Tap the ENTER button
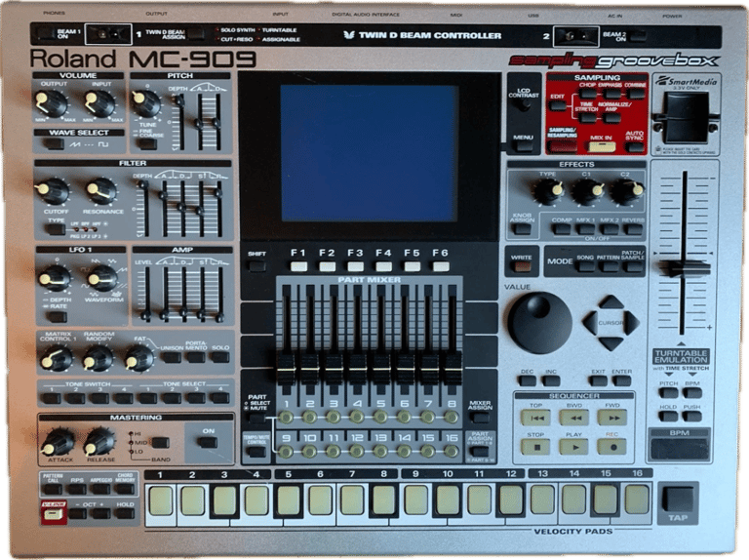 tap(621, 380)
